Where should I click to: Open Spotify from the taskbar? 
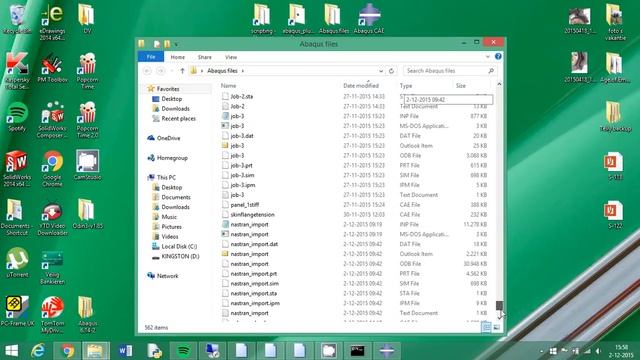[183, 351]
